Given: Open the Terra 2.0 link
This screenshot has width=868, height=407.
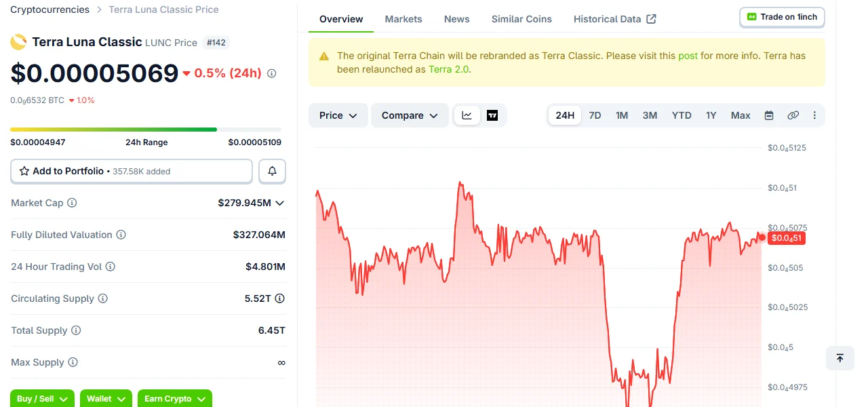Looking at the screenshot, I should pos(448,69).
